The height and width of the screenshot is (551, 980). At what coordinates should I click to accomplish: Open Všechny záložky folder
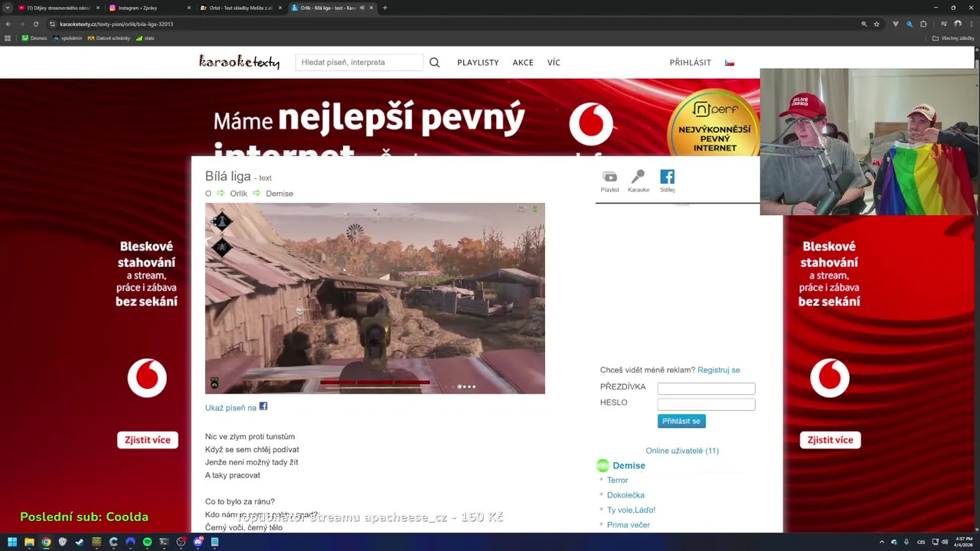[953, 38]
